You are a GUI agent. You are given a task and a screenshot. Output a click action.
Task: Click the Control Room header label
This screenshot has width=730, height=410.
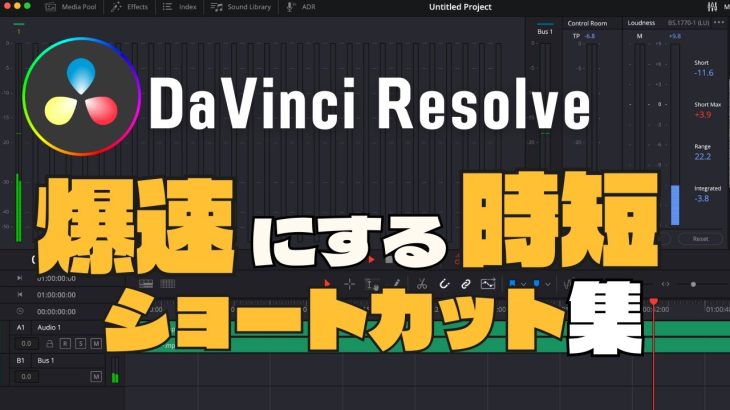tap(587, 23)
